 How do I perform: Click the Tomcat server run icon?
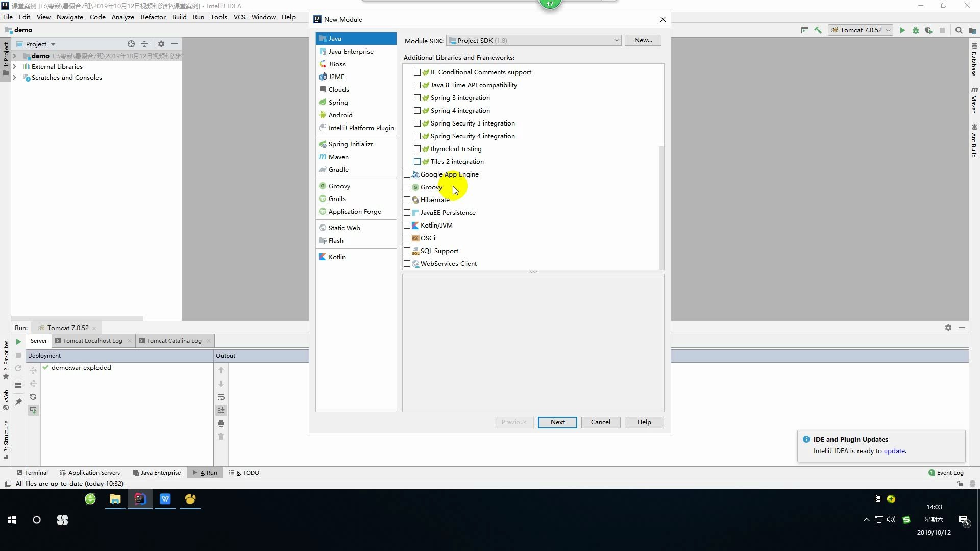pyautogui.click(x=901, y=30)
